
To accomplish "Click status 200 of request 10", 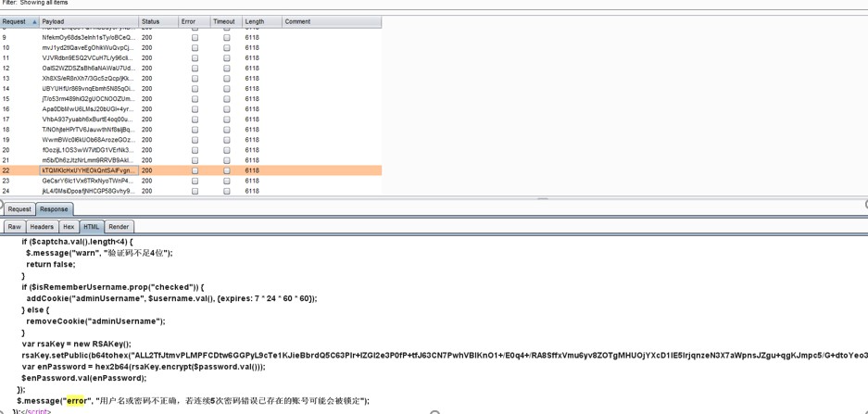I will click(146, 47).
